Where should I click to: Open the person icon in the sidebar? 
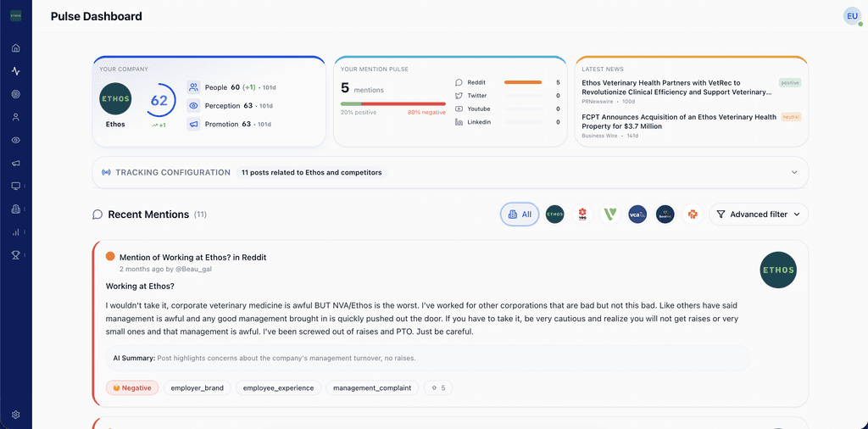coord(16,117)
